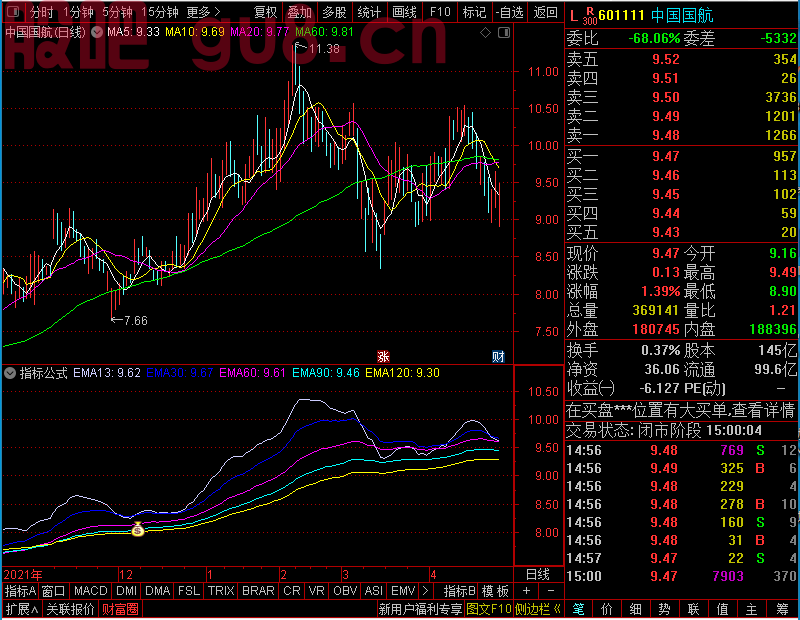The image size is (800, 620).
Task: Open the 财富圈 tab
Action: (120, 609)
